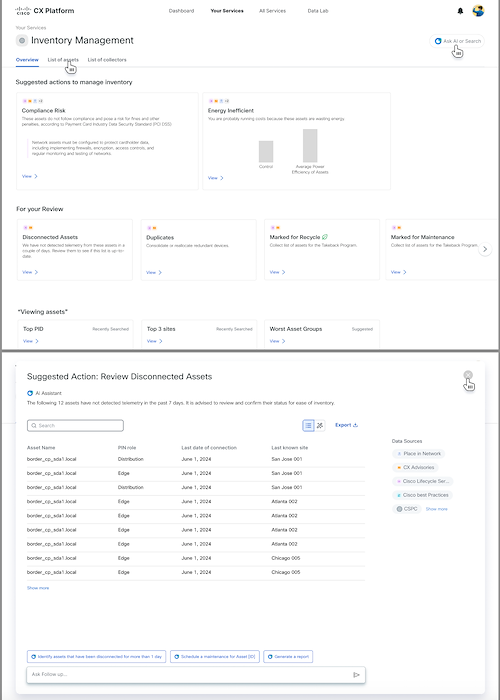Open View on the Disconnected Assets card
This screenshot has width=500, height=700.
30,272
